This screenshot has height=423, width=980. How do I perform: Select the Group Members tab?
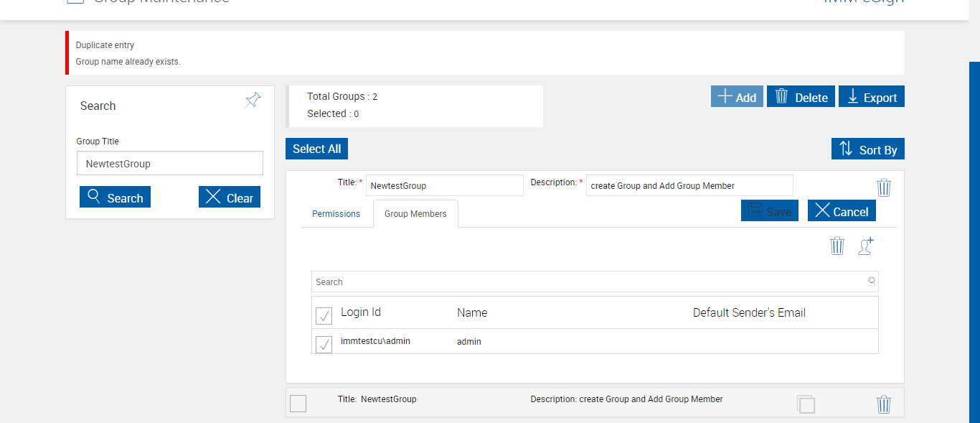[x=415, y=214]
